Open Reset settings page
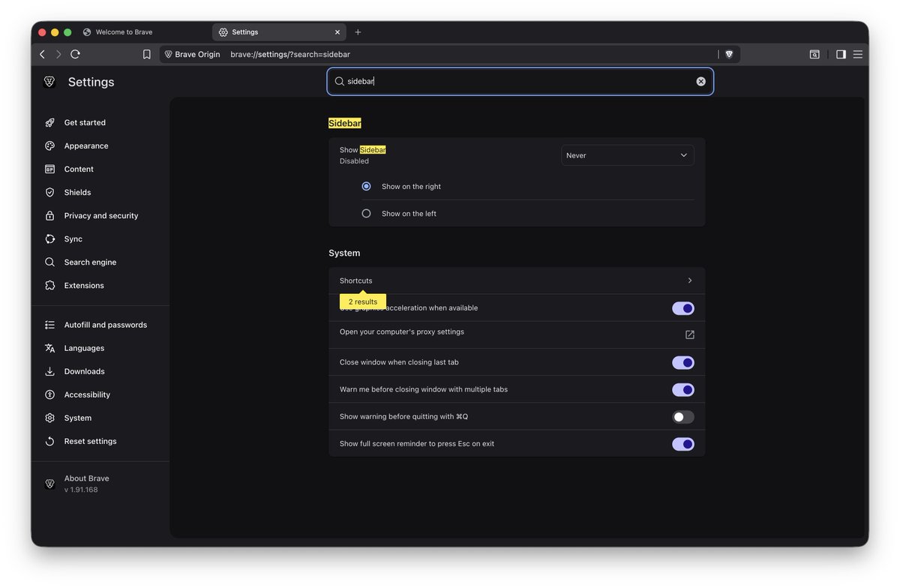This screenshot has height=588, width=900. pyautogui.click(x=90, y=441)
